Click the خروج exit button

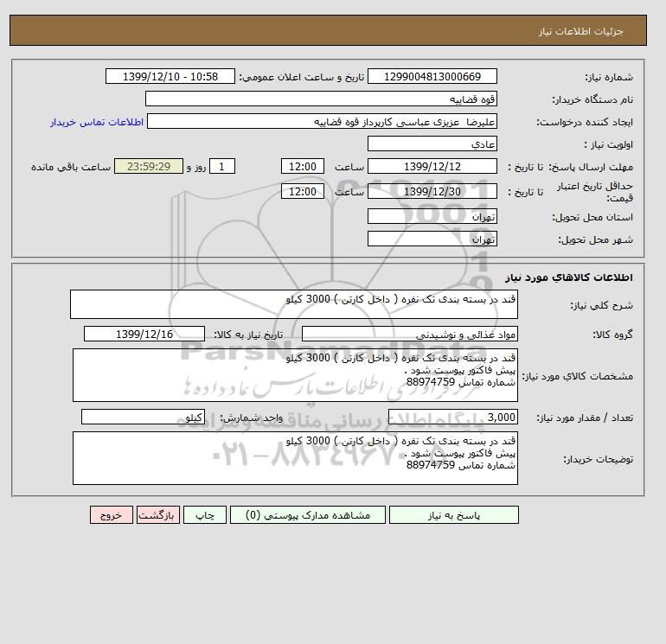coord(112,515)
